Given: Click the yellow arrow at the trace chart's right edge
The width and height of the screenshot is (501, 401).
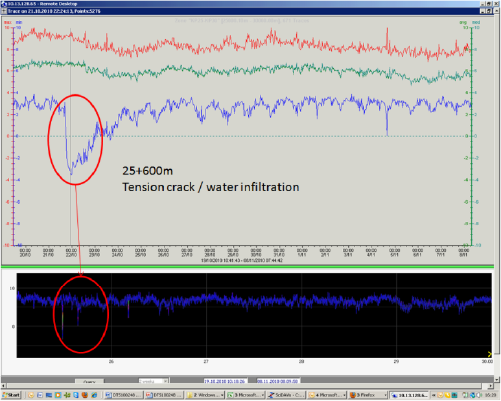Looking at the screenshot, I should pyautogui.click(x=489, y=354).
